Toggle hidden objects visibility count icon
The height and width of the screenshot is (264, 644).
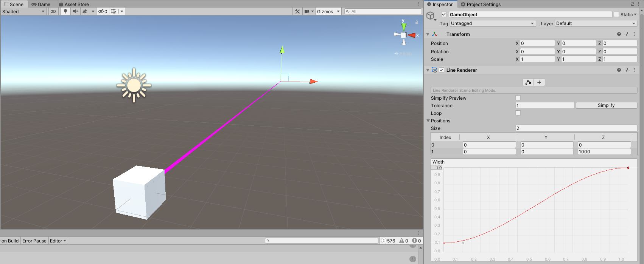point(103,11)
